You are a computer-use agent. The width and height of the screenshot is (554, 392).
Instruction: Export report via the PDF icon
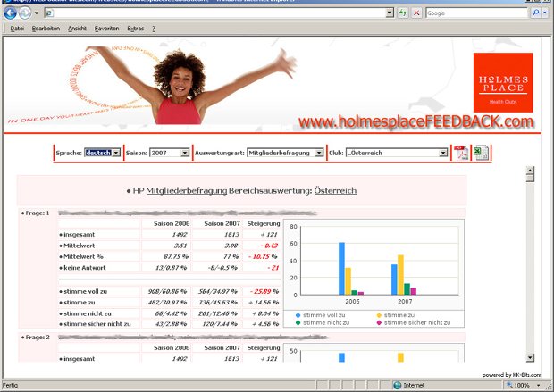461,153
